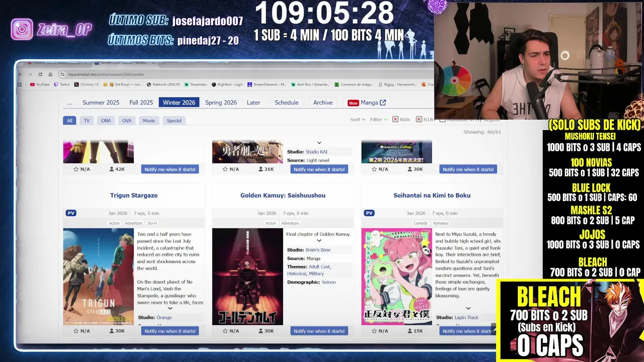Image resolution: width=644 pixels, height=362 pixels.
Task: Open the Filter dropdown
Action: 378,120
